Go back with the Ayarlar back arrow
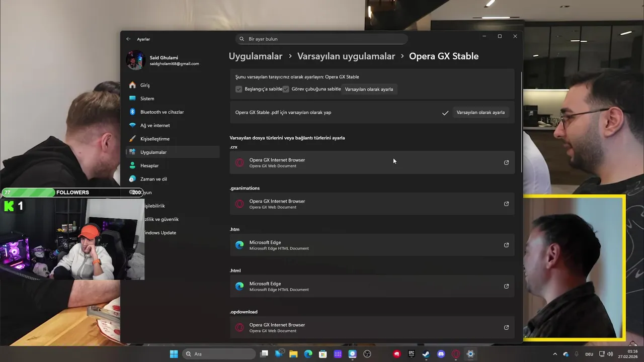 pyautogui.click(x=128, y=39)
